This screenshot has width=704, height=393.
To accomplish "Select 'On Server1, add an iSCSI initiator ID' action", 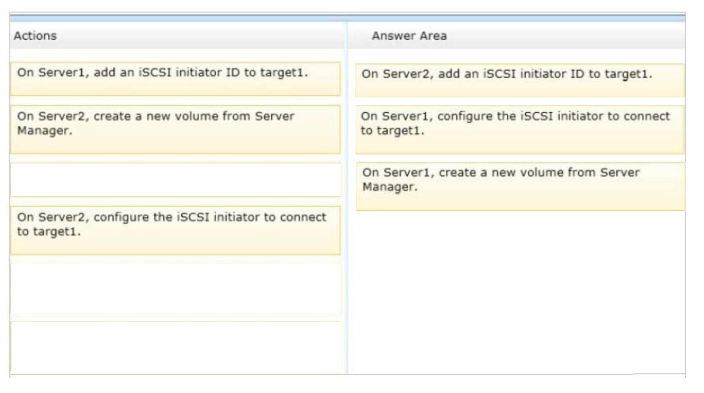I will click(175, 79).
